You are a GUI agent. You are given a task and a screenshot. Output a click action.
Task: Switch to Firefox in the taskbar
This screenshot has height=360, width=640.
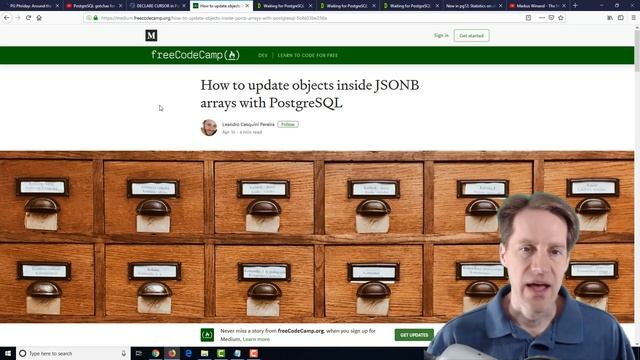[172, 353]
